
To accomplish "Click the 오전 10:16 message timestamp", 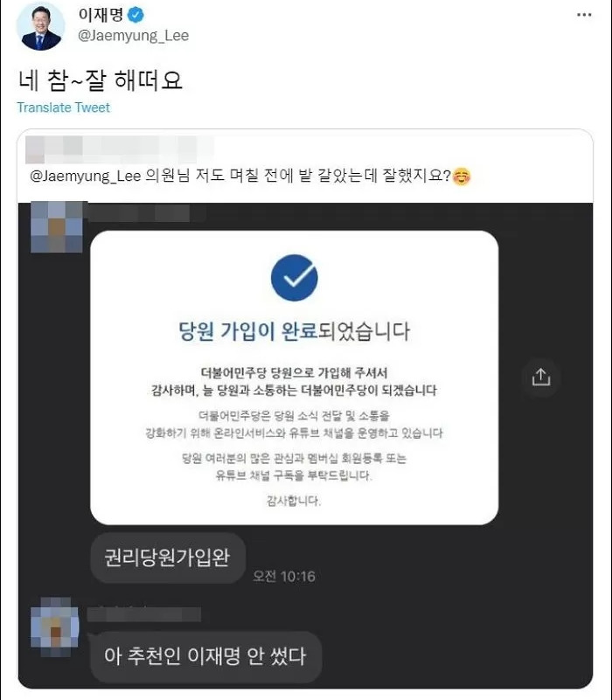I will coord(284,576).
